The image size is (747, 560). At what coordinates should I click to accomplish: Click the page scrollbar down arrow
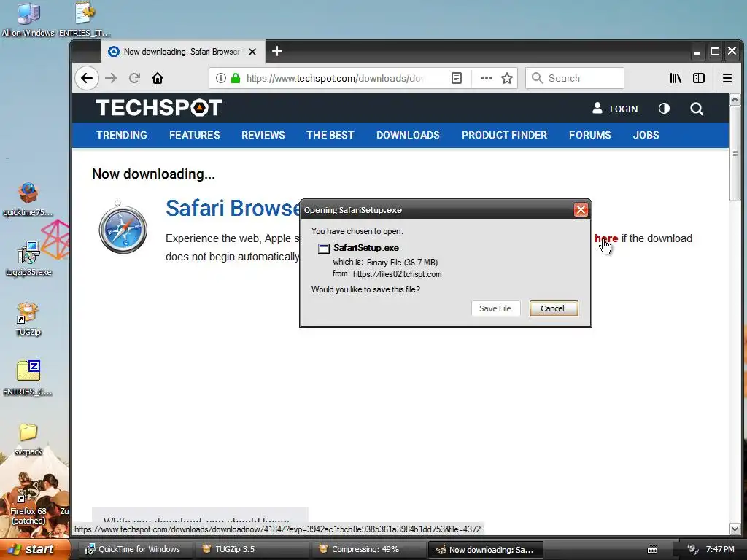pyautogui.click(x=735, y=528)
